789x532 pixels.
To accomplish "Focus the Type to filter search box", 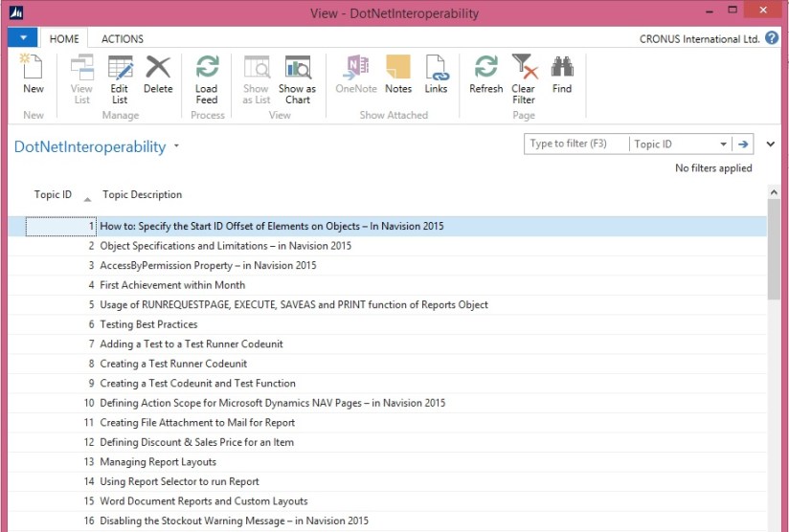I will tap(576, 144).
